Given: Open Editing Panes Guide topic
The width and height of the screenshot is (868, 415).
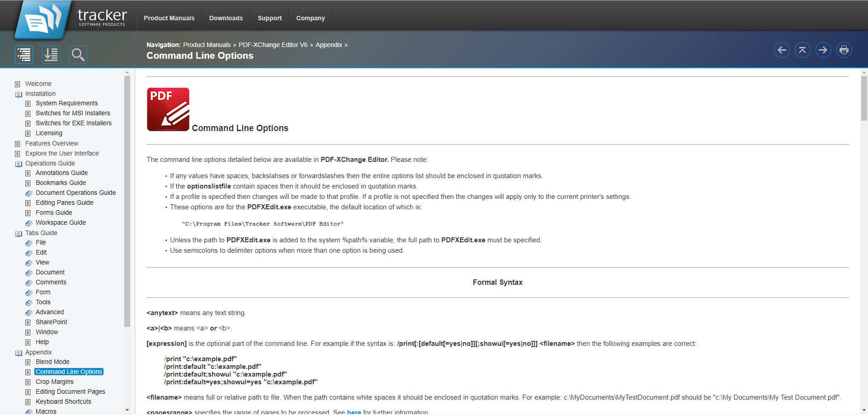Looking at the screenshot, I should coord(65,203).
